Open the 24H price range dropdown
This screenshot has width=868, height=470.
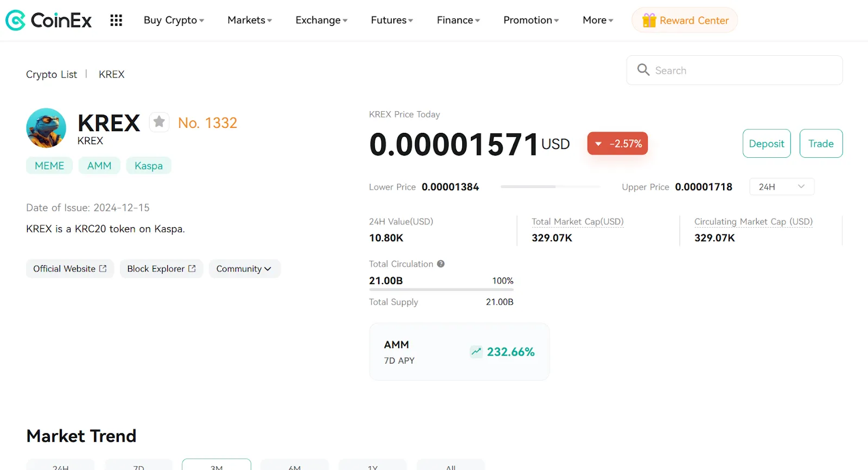782,186
